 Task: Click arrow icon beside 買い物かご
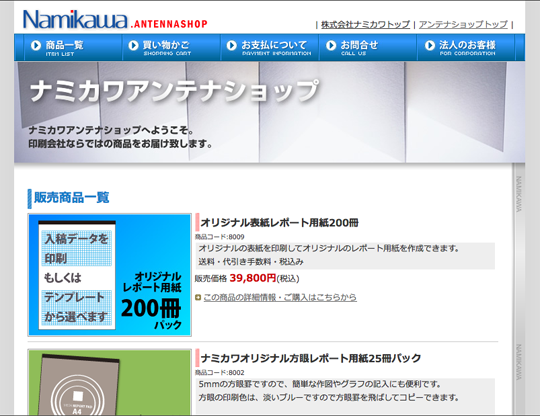point(133,45)
